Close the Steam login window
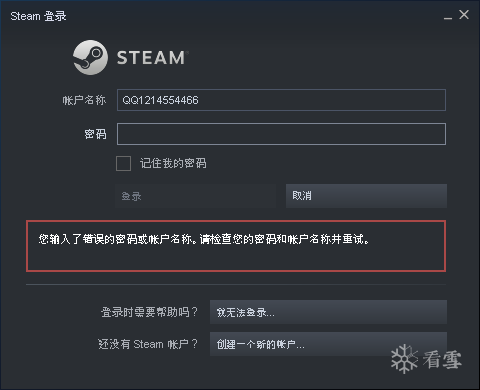This screenshot has width=480, height=390. click(x=464, y=15)
